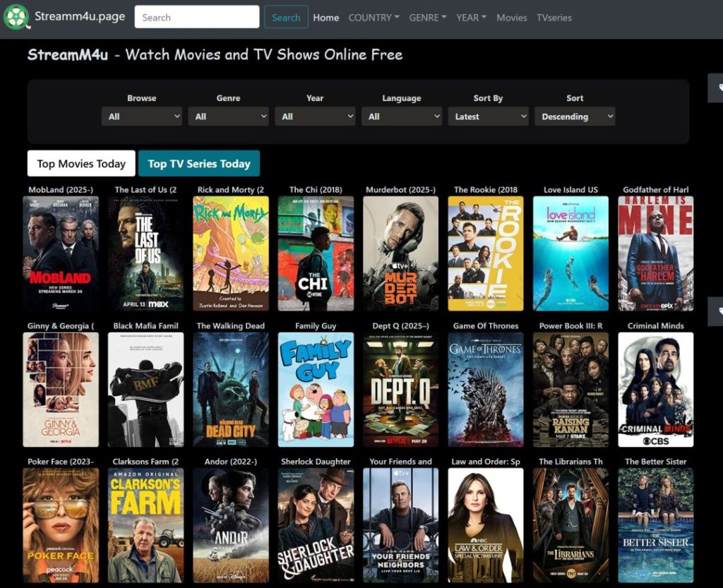
Task: Open the Law & Order SVU poster
Action: (486, 525)
